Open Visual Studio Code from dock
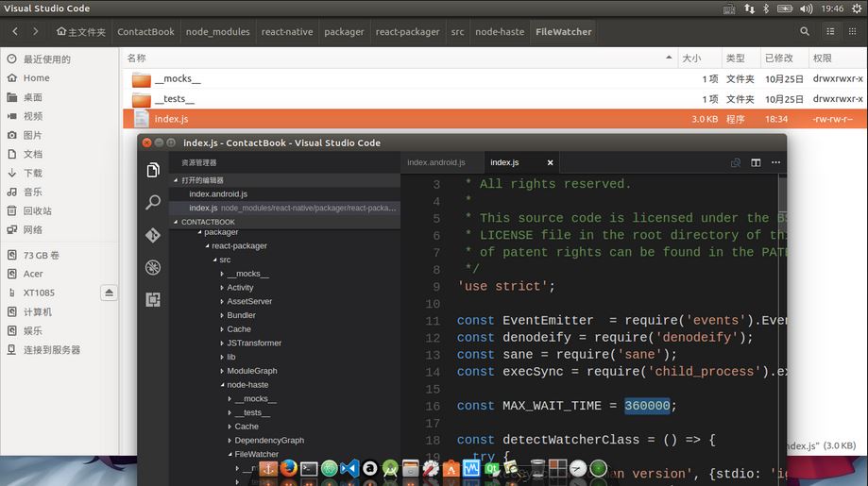The width and height of the screenshot is (868, 486). click(349, 469)
